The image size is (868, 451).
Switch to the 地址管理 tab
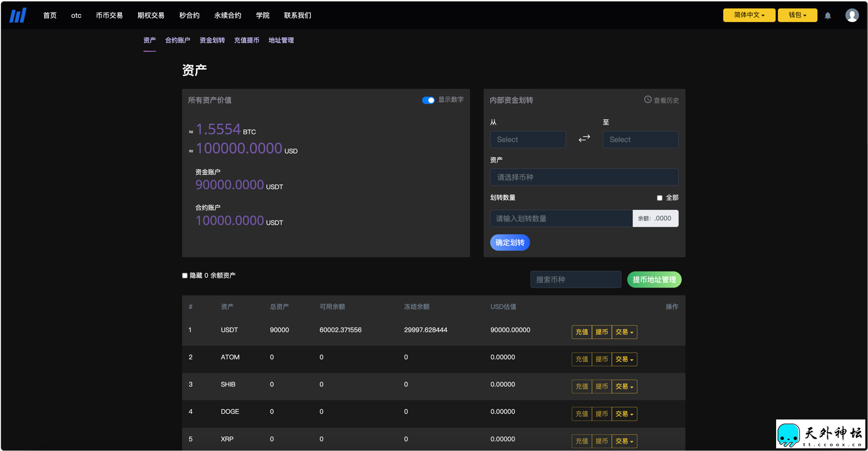(281, 40)
